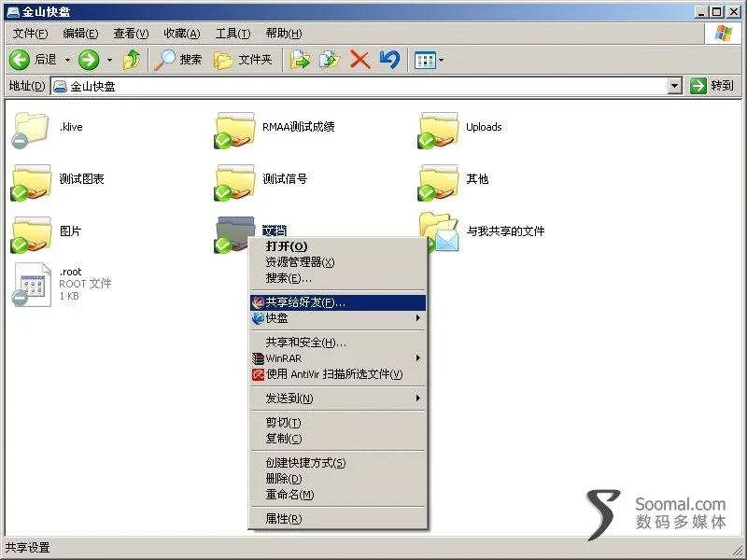
Task: Go up one folder level icon
Action: point(132,60)
